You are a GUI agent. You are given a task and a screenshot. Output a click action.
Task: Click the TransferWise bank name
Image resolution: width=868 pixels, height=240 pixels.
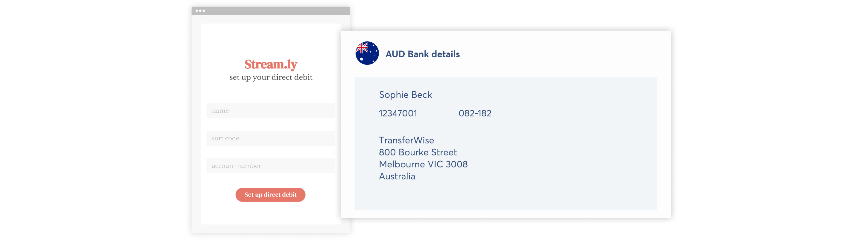tap(406, 140)
